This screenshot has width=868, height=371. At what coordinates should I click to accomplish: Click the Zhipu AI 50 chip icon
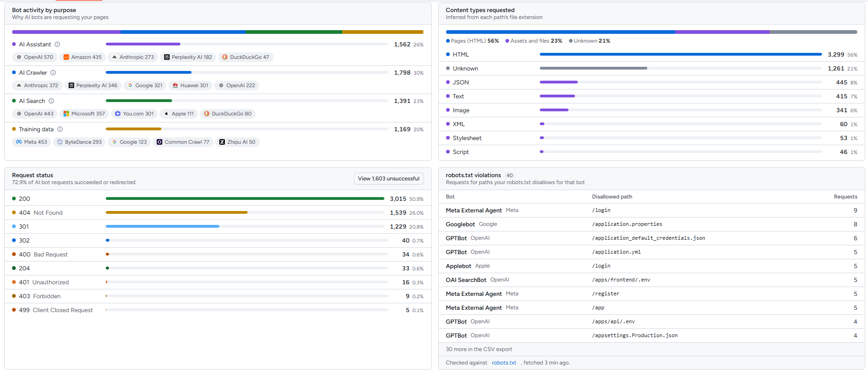[222, 142]
